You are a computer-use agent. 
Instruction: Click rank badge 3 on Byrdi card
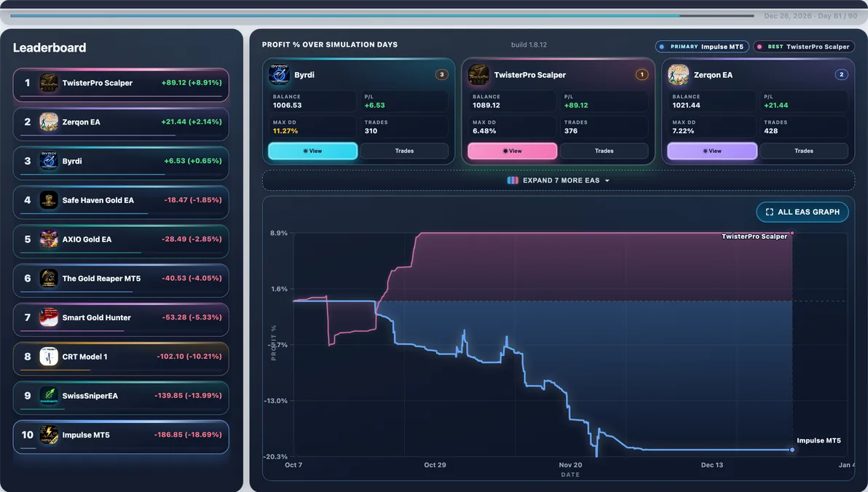coord(442,74)
